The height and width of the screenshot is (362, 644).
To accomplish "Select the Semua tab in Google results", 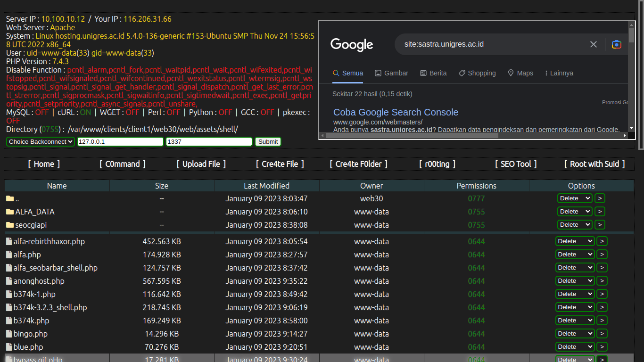I will click(x=348, y=73).
